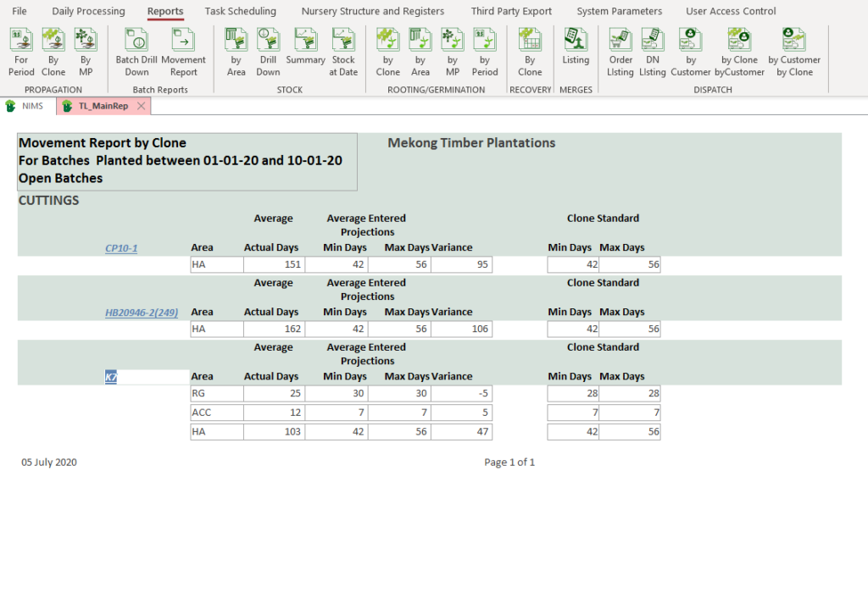The height and width of the screenshot is (593, 868).
Task: Open Recovery By Clone icon
Action: coord(530,41)
